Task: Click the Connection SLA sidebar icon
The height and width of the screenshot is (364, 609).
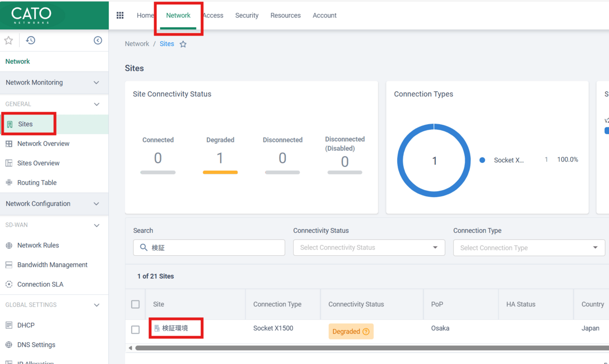Action: coord(9,284)
